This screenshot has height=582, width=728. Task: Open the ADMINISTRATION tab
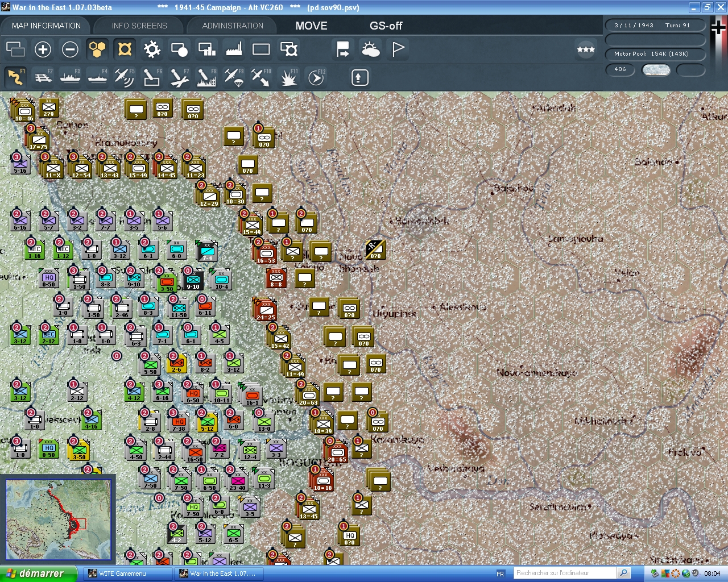click(x=233, y=26)
